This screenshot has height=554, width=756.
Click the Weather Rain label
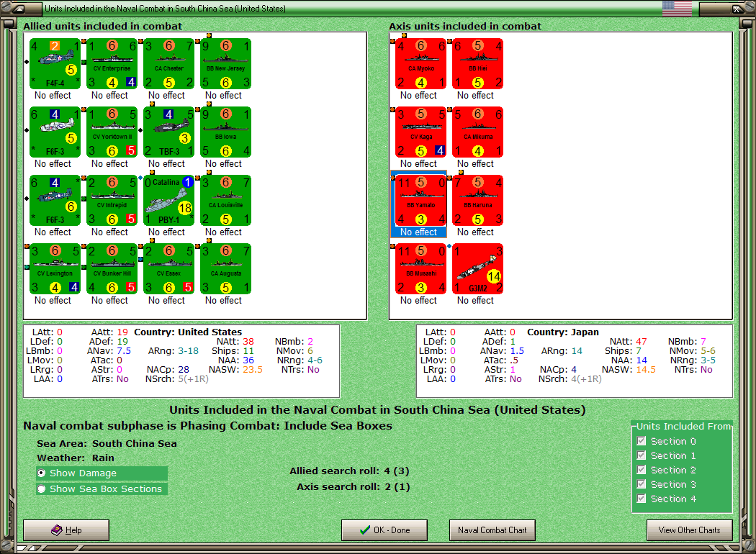(75, 458)
